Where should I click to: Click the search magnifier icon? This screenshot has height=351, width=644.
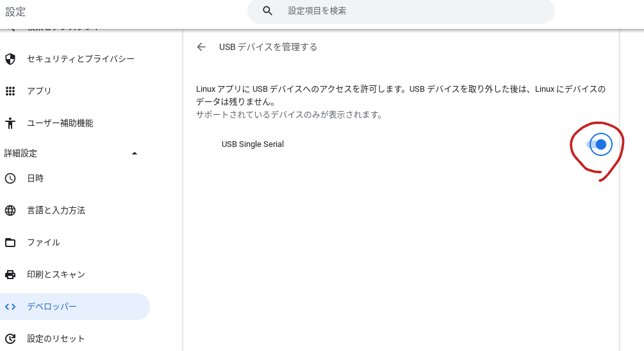pyautogui.click(x=267, y=11)
